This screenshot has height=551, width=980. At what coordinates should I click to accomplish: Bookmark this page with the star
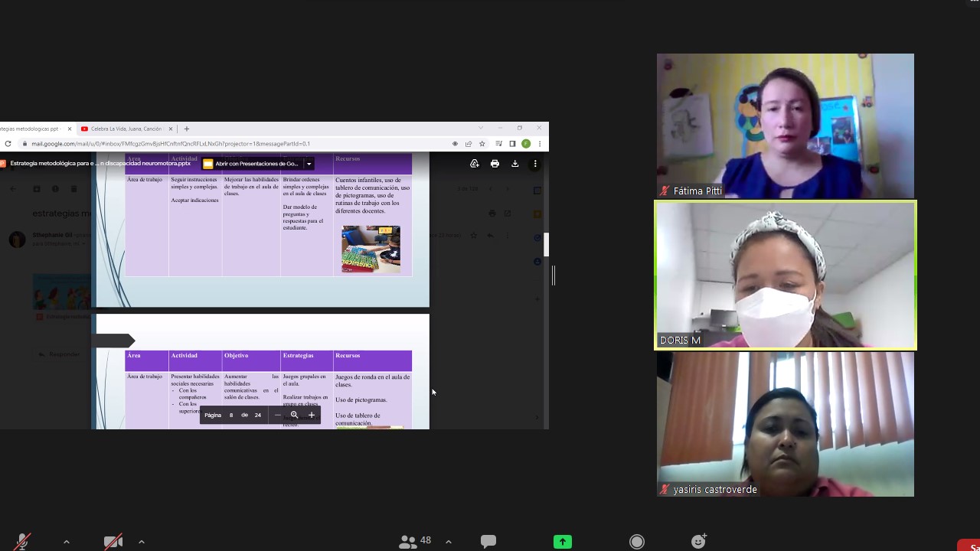tap(482, 144)
